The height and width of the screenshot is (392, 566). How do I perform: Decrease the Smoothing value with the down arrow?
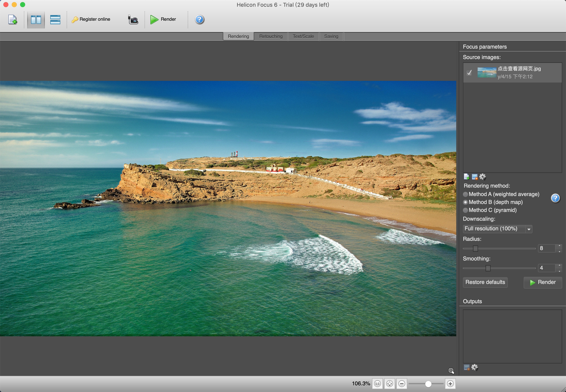559,271
